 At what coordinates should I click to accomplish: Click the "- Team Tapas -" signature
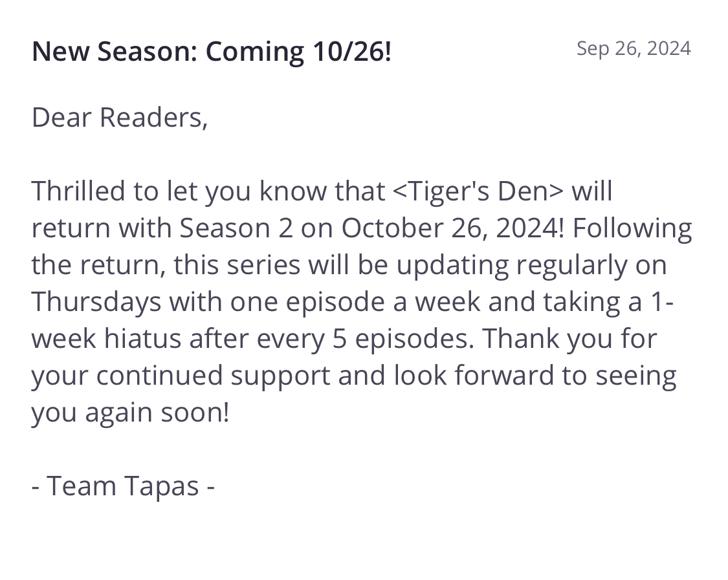pos(123,486)
